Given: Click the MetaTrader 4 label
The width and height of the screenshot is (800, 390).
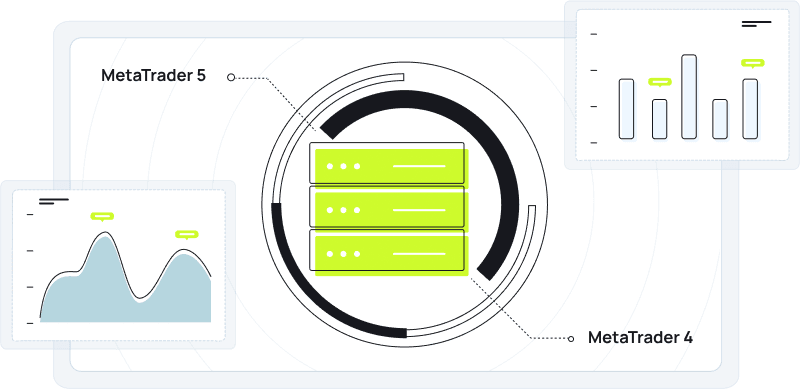Looking at the screenshot, I should coord(640,337).
